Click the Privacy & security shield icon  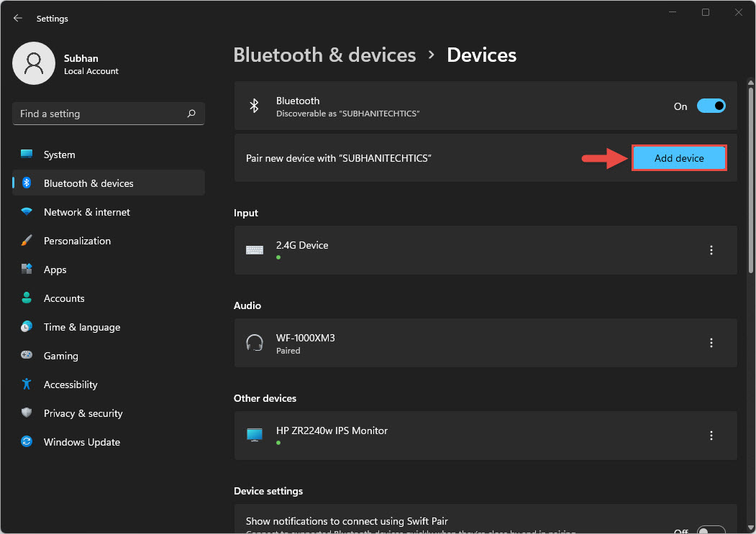tap(27, 413)
